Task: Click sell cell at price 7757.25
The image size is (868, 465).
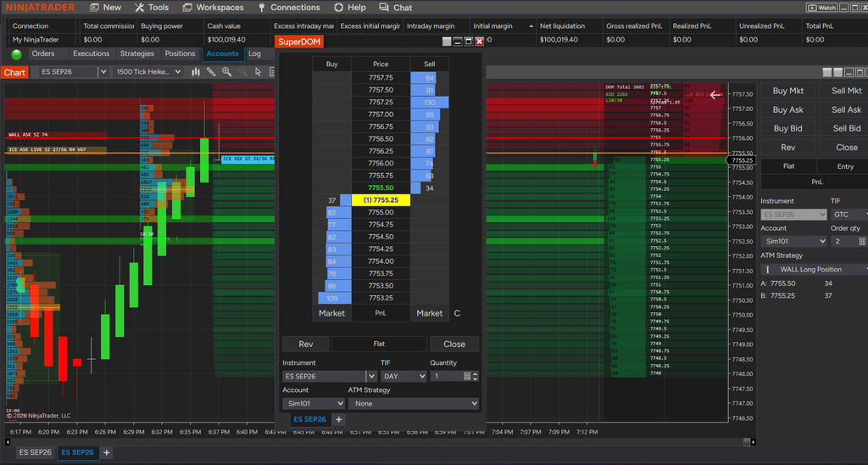Action: tap(430, 103)
